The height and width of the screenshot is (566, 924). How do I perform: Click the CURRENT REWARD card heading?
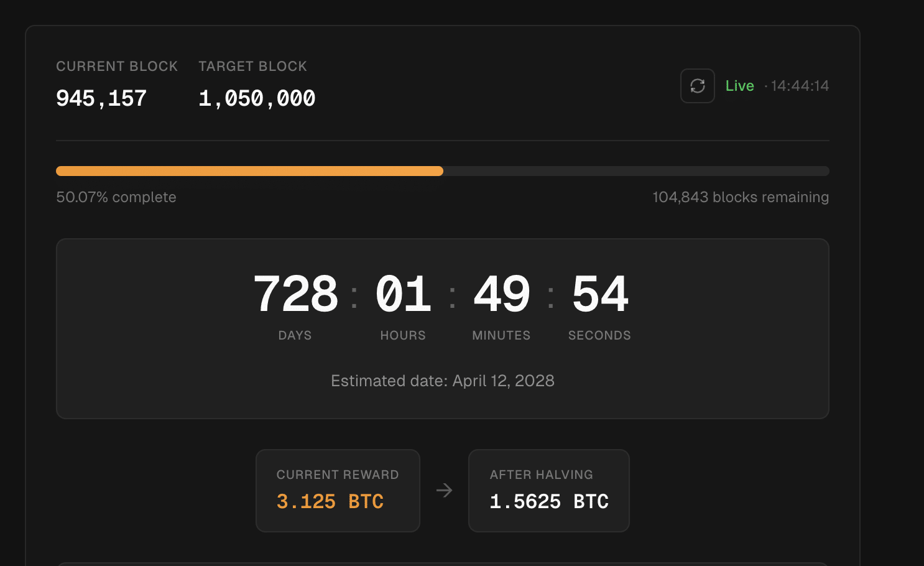pos(338,475)
